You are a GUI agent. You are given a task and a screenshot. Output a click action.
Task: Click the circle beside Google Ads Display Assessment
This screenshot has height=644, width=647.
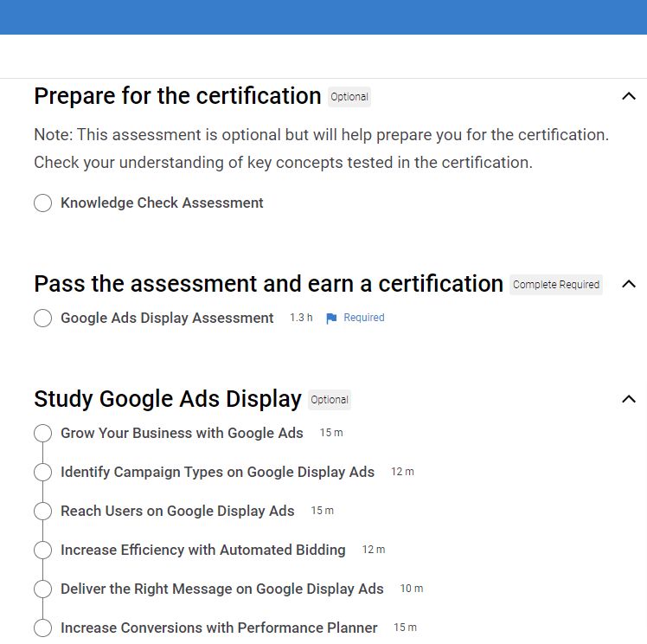42,319
